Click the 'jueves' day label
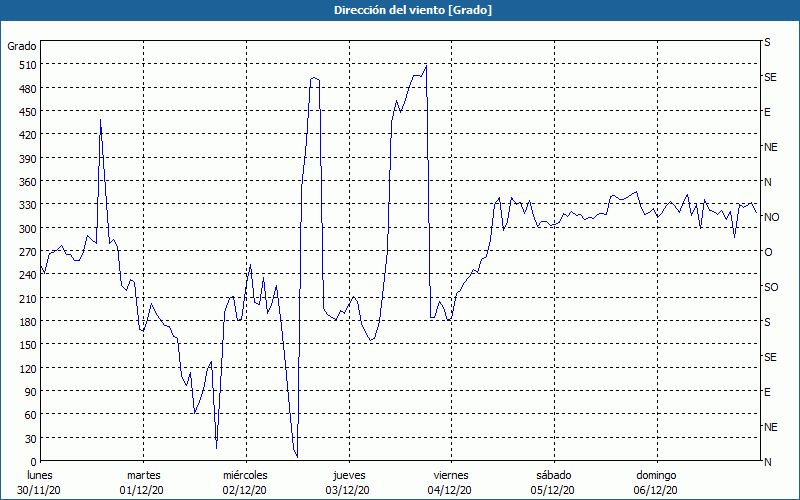The image size is (800, 500). pyautogui.click(x=349, y=475)
